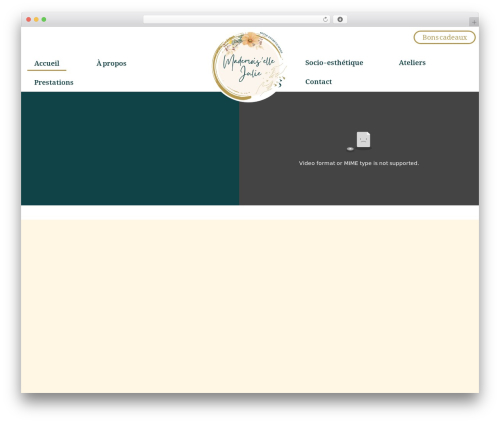Maximize window with green button

[x=44, y=19]
